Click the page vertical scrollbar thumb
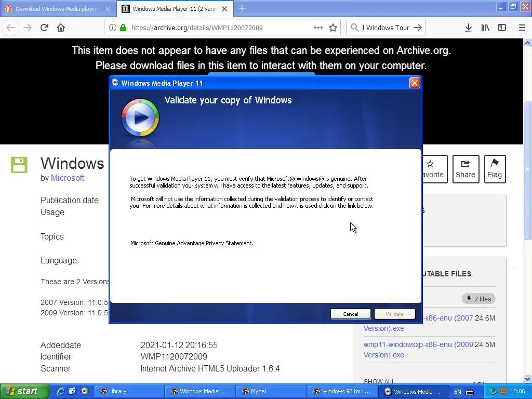 (x=528, y=170)
